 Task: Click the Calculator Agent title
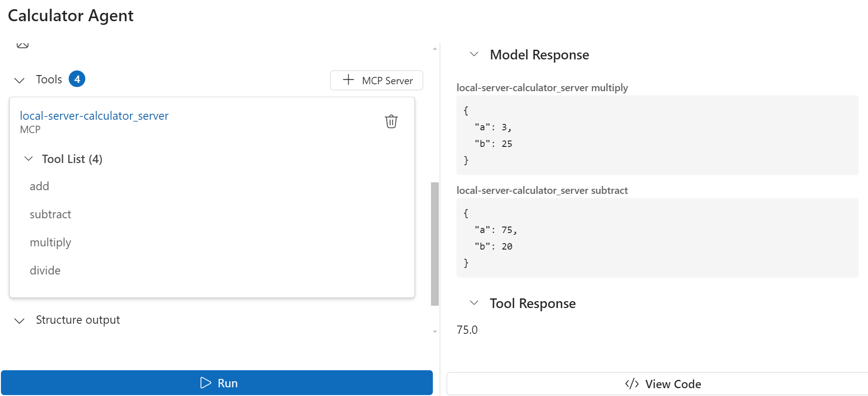71,16
